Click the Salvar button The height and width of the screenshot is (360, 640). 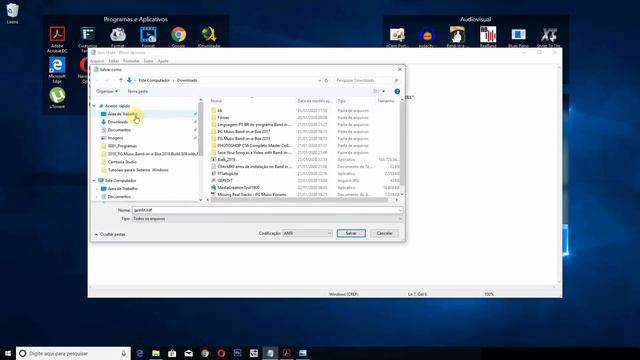click(351, 233)
